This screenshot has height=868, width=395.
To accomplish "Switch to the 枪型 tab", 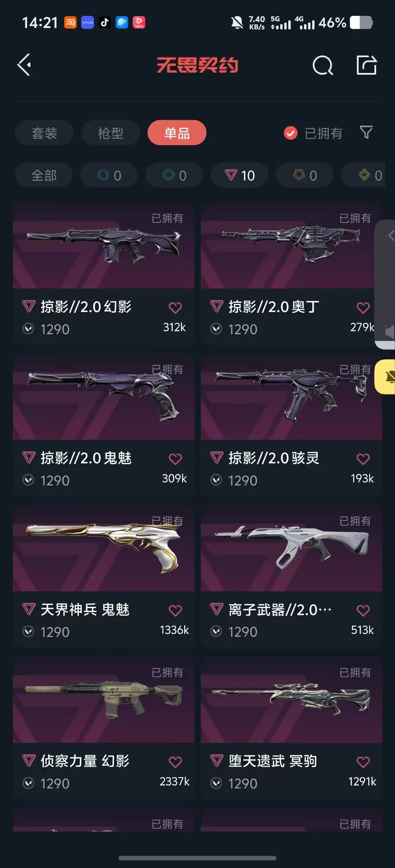I will (110, 133).
